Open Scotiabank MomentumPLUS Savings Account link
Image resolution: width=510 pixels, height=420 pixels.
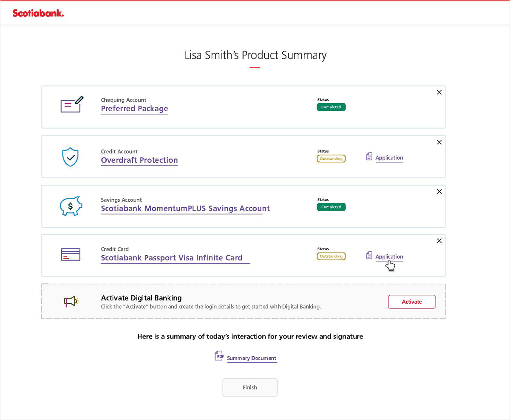[185, 209]
